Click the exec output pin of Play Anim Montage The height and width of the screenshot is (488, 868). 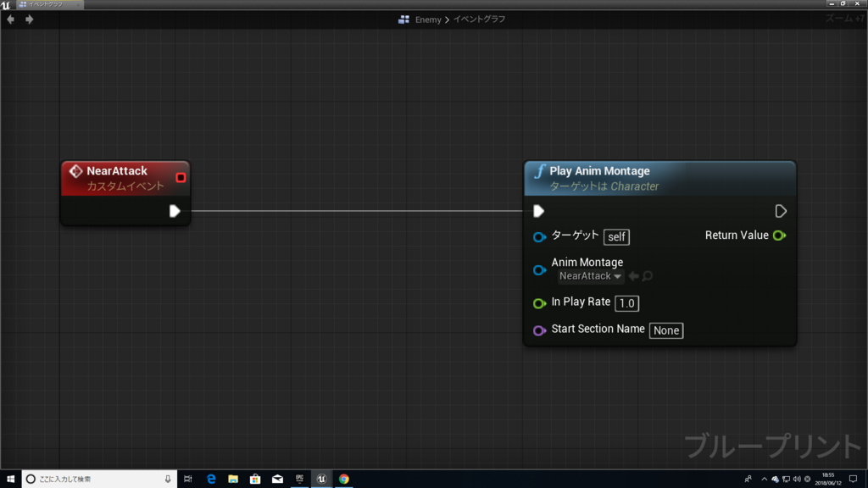[x=781, y=211]
